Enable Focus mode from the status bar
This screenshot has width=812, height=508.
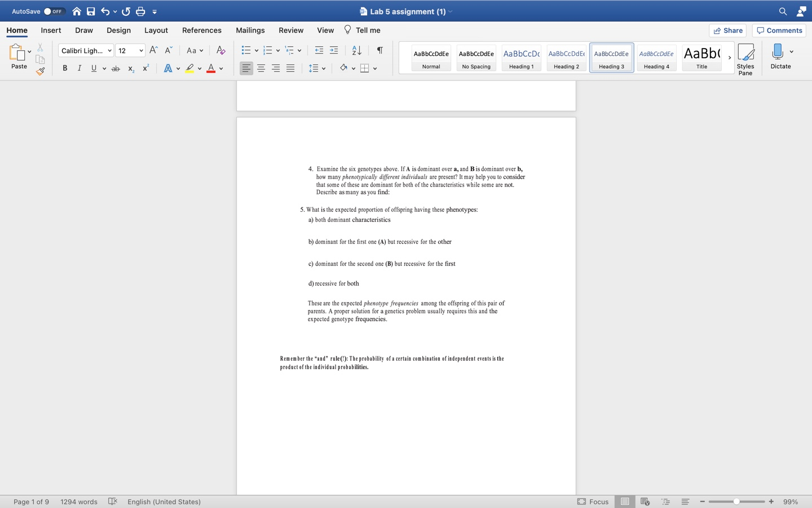593,502
